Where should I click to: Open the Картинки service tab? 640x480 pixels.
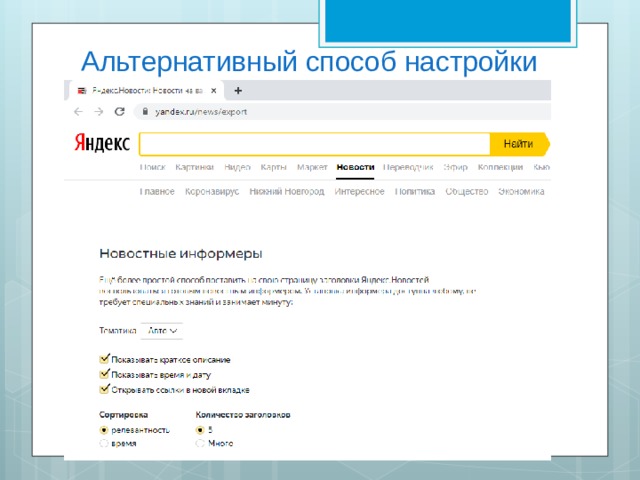(195, 167)
